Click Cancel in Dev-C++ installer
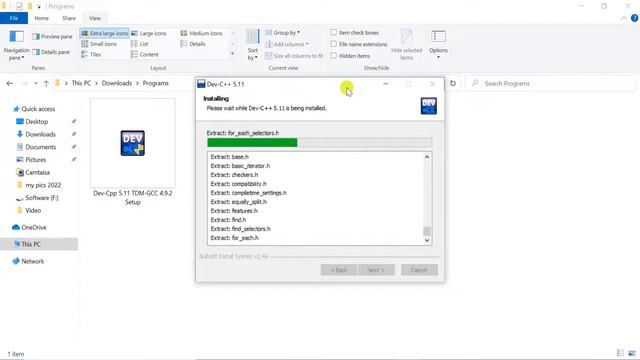Screen dimensions: 640x360 point(419,270)
